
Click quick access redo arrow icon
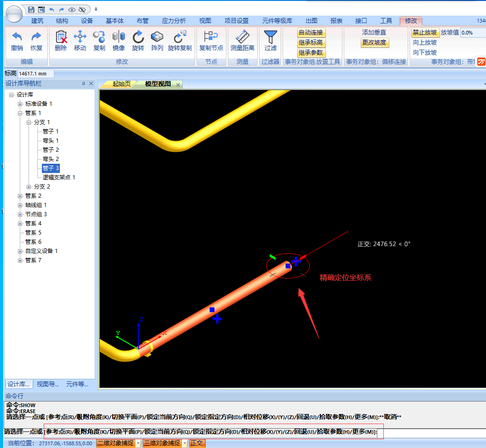pyautogui.click(x=61, y=10)
